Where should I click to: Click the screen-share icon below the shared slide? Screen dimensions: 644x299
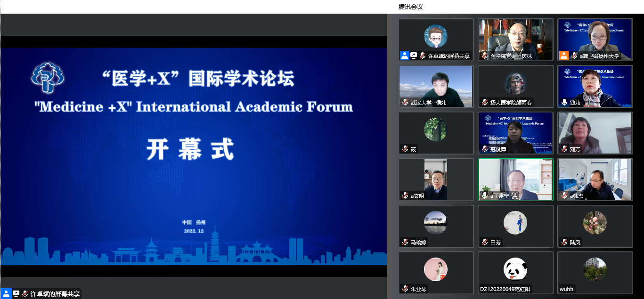coord(16,293)
